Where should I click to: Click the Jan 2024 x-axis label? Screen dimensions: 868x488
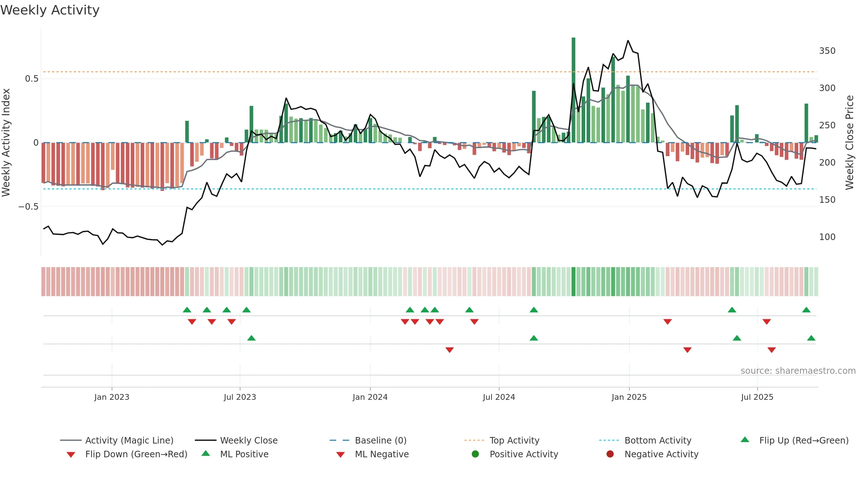point(370,397)
